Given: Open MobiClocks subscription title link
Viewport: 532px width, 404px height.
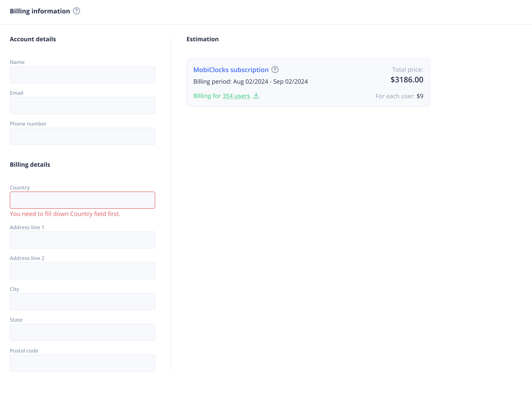Looking at the screenshot, I should point(231,70).
